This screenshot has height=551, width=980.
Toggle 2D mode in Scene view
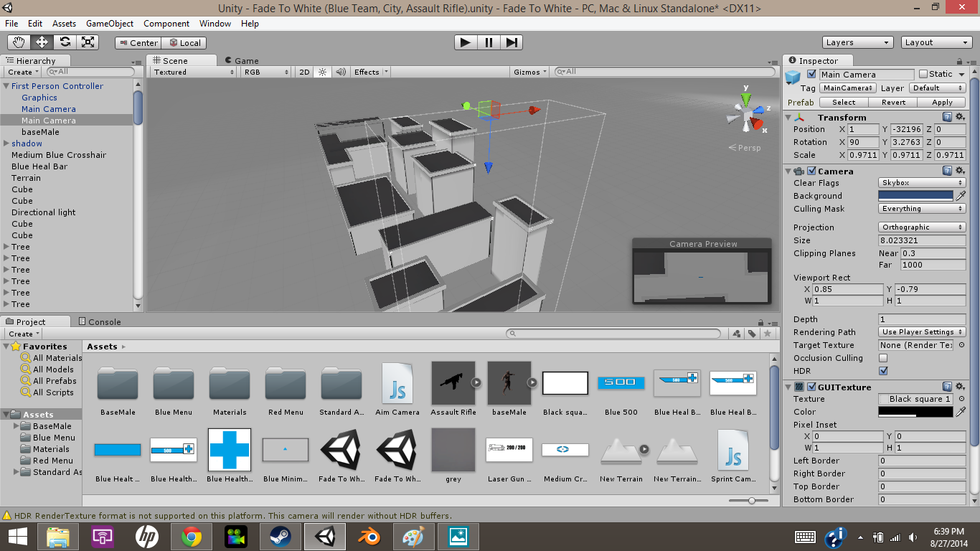(304, 72)
